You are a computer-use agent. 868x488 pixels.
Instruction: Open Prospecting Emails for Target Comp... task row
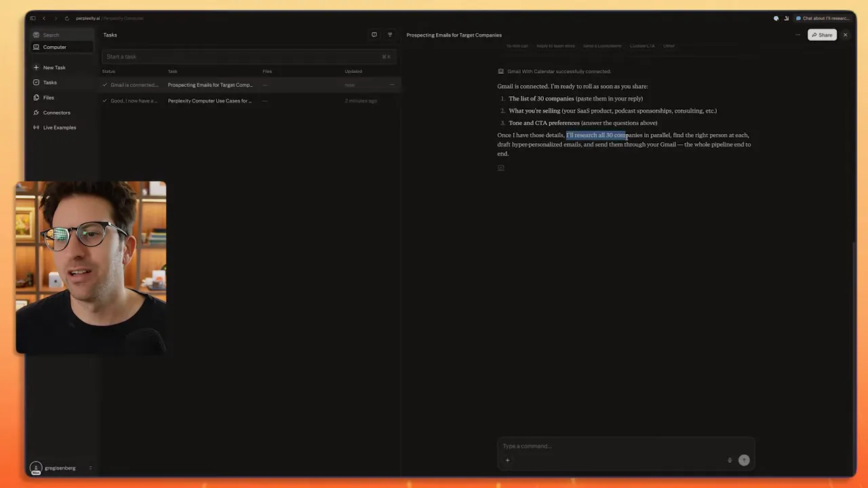251,85
